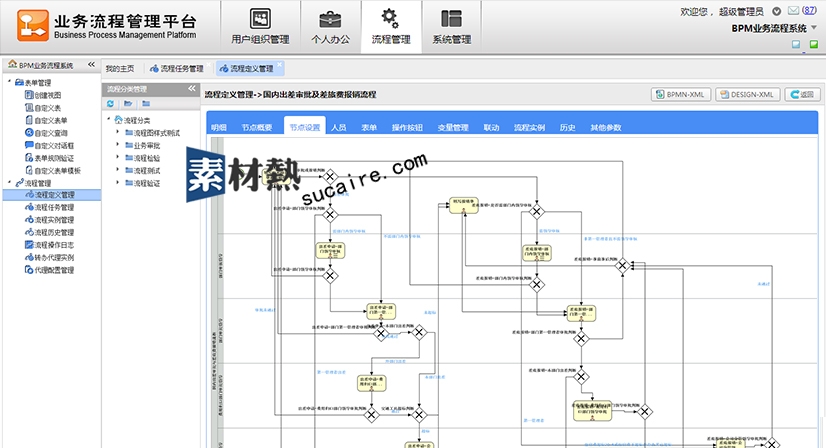The width and height of the screenshot is (826, 448).
Task: Collapse the 流程管理 tree node
Action: click(9, 182)
